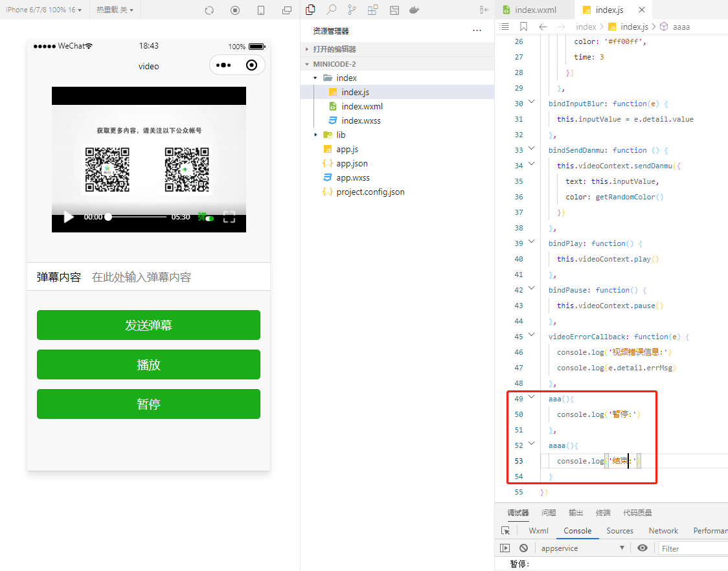
Task: Open the Network devtools tab
Action: coord(663,531)
